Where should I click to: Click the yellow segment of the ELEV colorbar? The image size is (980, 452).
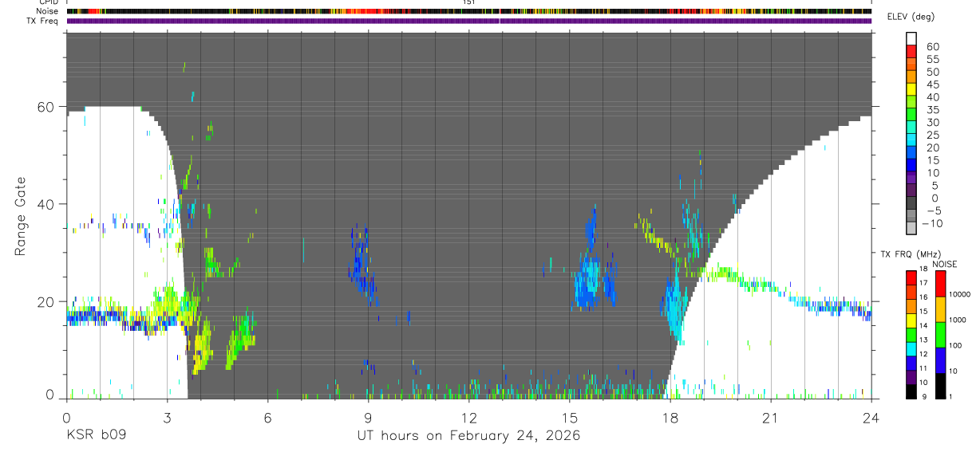(x=911, y=89)
